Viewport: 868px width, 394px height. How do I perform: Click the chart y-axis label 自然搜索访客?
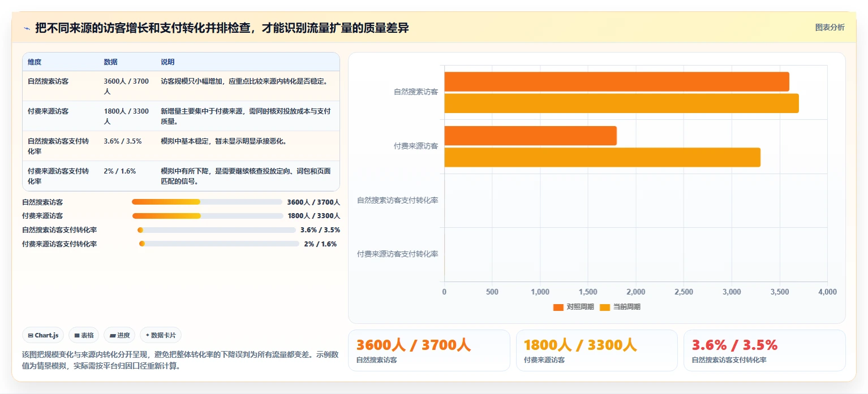[416, 92]
